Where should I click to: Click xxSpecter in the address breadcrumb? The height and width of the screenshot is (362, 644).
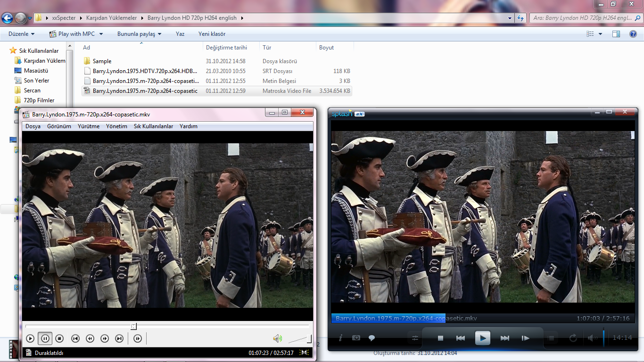click(x=64, y=18)
